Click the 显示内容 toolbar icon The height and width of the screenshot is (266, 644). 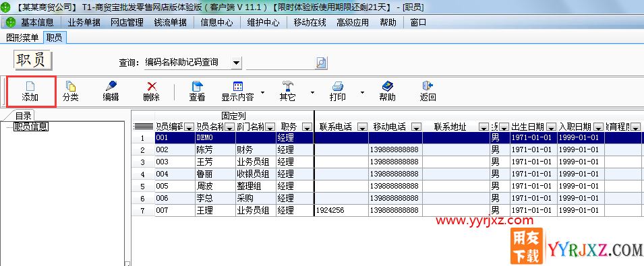pyautogui.click(x=238, y=86)
